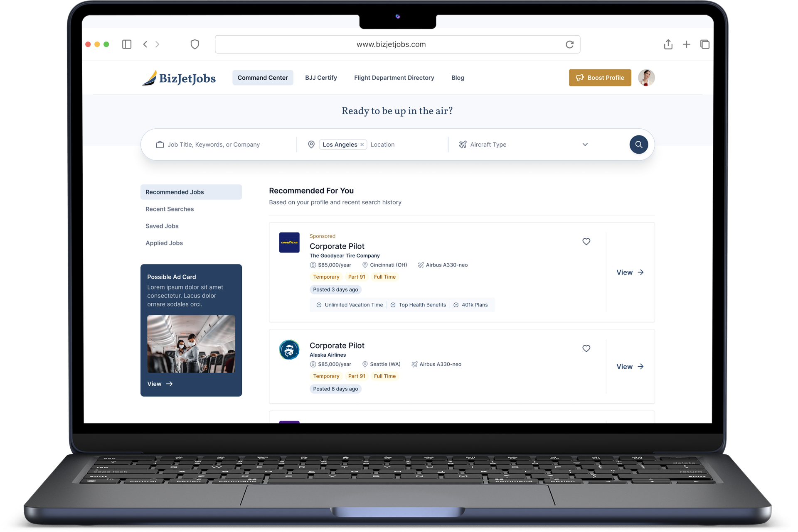This screenshot has width=798, height=532.
Task: Click the Sponsored label
Action: tap(323, 236)
